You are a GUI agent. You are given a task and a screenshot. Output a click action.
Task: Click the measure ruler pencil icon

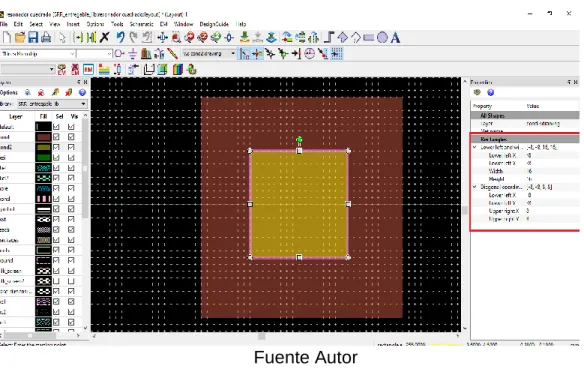(172, 54)
